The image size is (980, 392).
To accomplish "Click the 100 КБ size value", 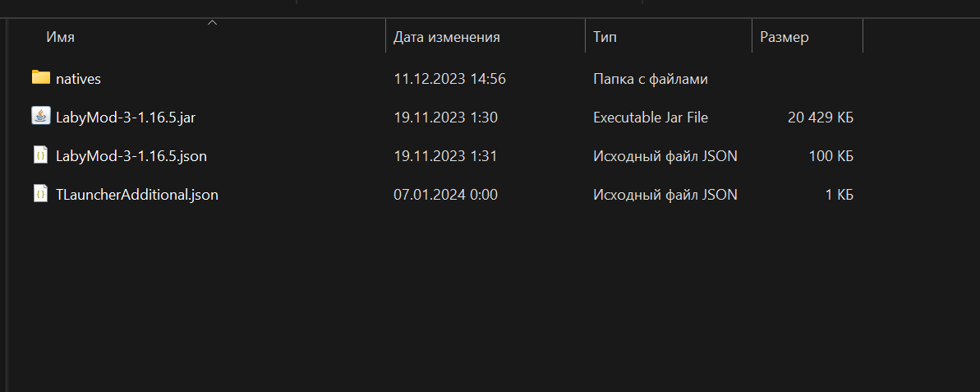I will [x=831, y=156].
